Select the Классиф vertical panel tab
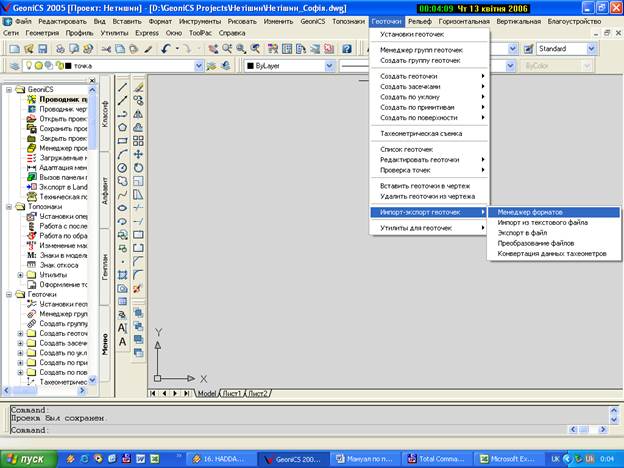 105,113
